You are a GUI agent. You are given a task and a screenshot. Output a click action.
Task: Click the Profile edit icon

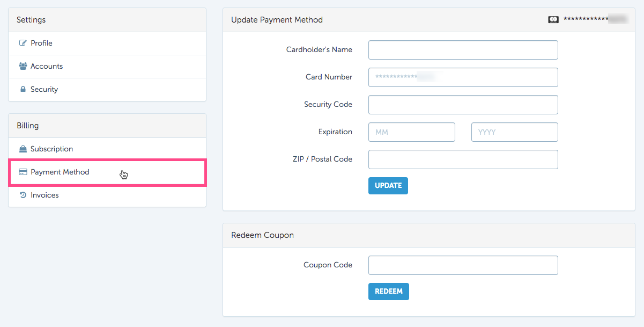point(23,43)
